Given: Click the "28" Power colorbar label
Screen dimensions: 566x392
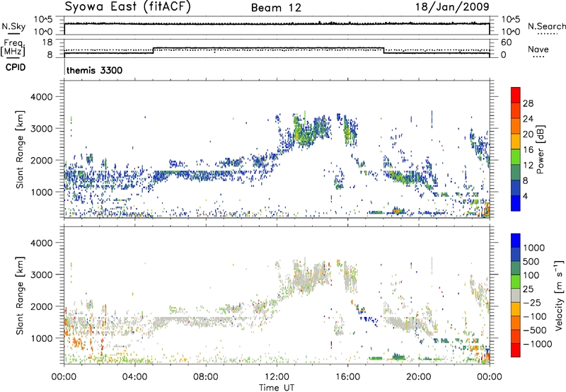Looking at the screenshot, I should point(528,103).
